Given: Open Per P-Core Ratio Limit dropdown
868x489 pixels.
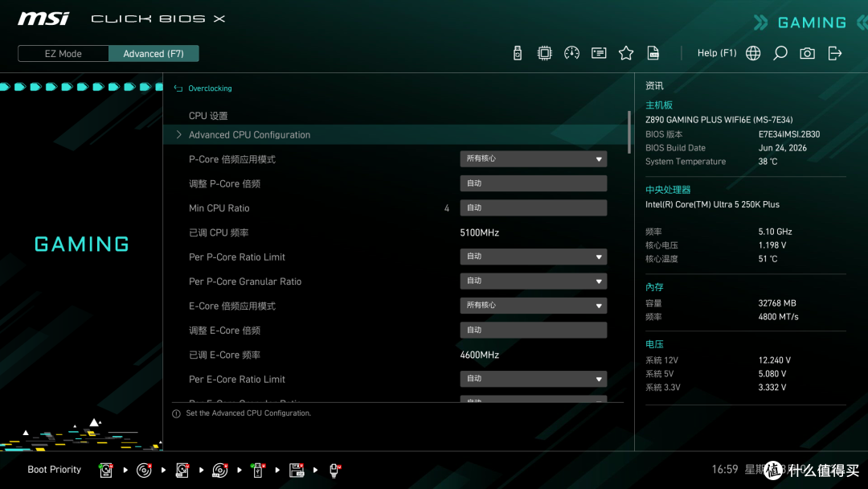Looking at the screenshot, I should (533, 257).
